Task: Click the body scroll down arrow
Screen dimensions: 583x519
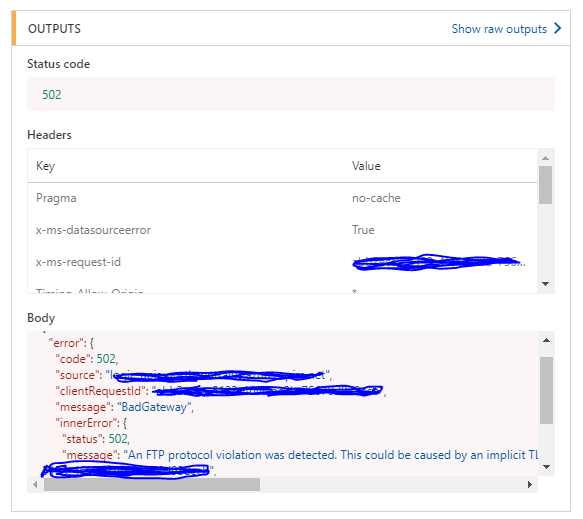Action: pos(547,467)
